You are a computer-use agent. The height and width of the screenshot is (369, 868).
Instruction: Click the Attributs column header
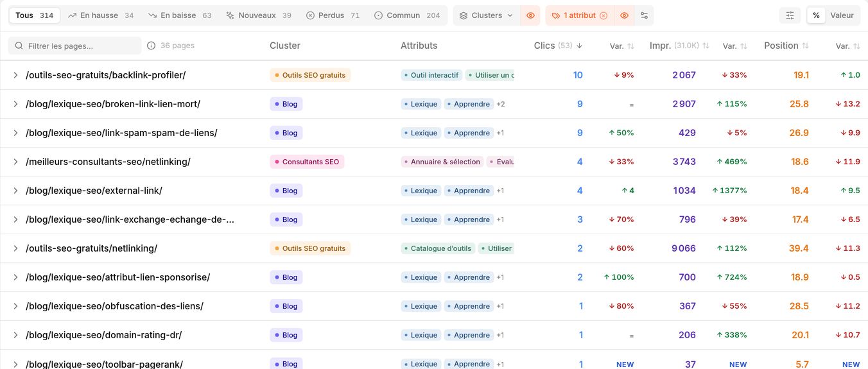click(x=419, y=46)
